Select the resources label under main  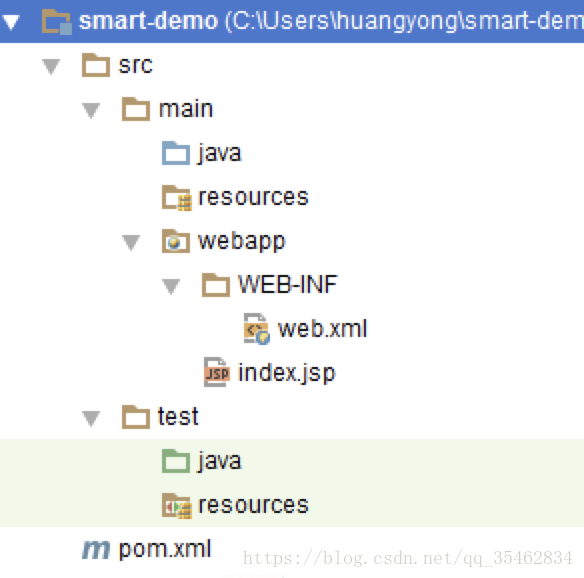(253, 197)
